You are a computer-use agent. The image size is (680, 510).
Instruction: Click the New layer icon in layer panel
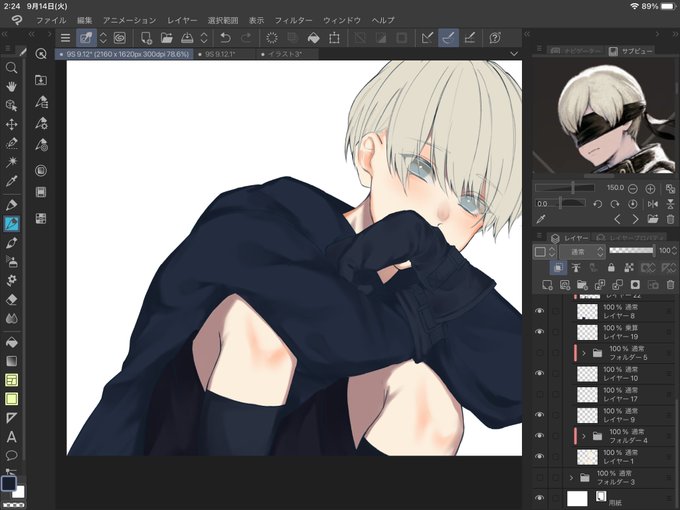(x=547, y=285)
